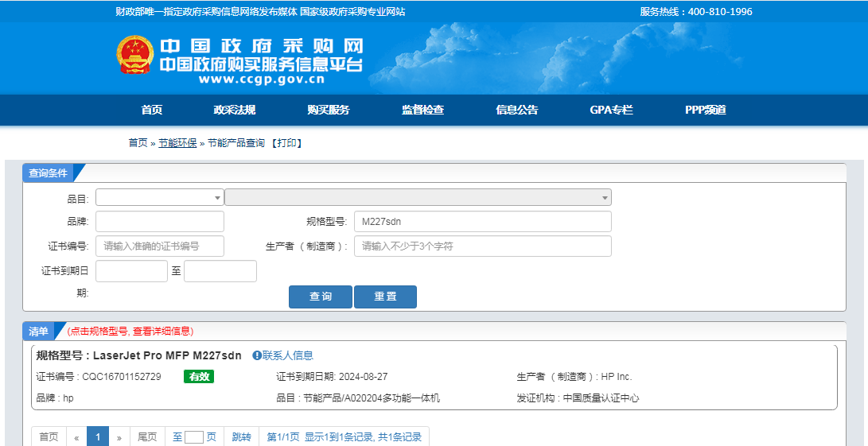The width and height of the screenshot is (868, 446).
Task: Click the page number input box
Action: pyautogui.click(x=194, y=437)
